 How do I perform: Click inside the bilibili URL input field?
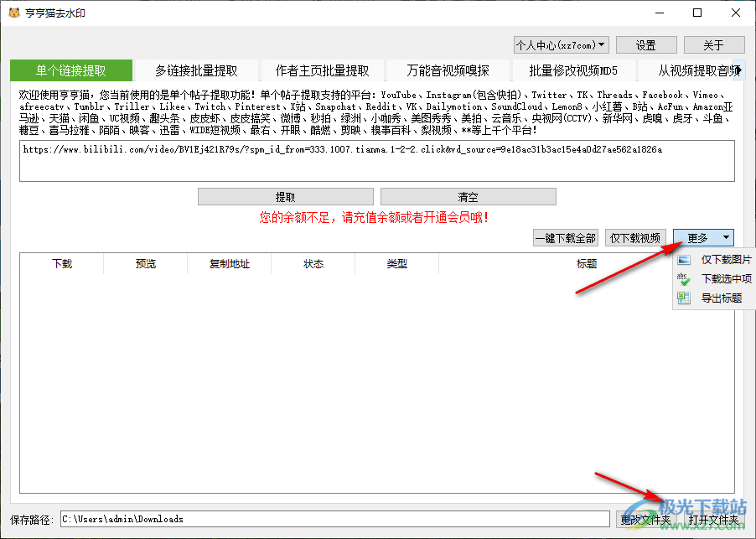click(377, 160)
